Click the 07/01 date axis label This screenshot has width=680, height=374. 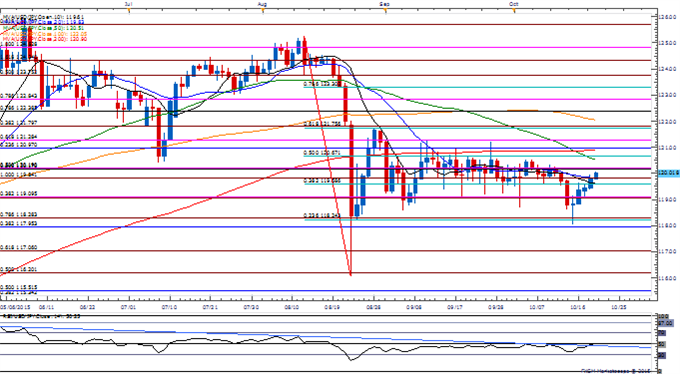(129, 306)
